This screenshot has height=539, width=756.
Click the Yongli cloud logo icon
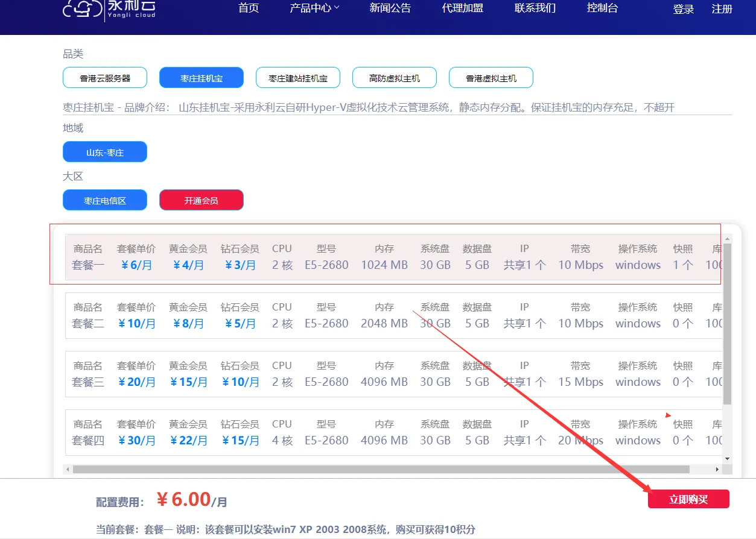pos(83,8)
